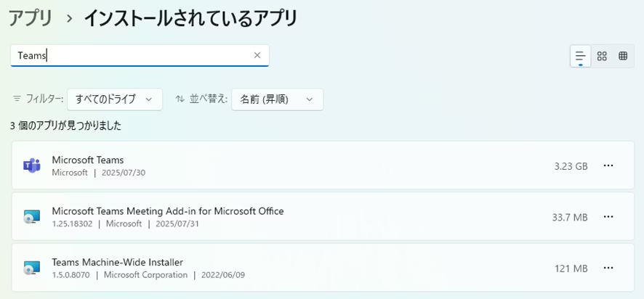This screenshot has width=644, height=299.
Task: Click the version 1.5.0.8070 text
Action: click(x=71, y=275)
